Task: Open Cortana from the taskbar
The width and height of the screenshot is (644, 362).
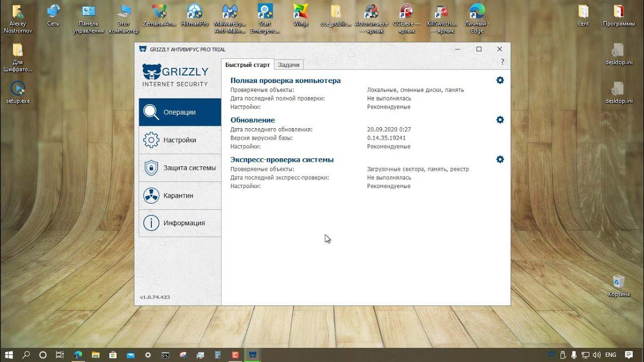Action: pos(43,354)
